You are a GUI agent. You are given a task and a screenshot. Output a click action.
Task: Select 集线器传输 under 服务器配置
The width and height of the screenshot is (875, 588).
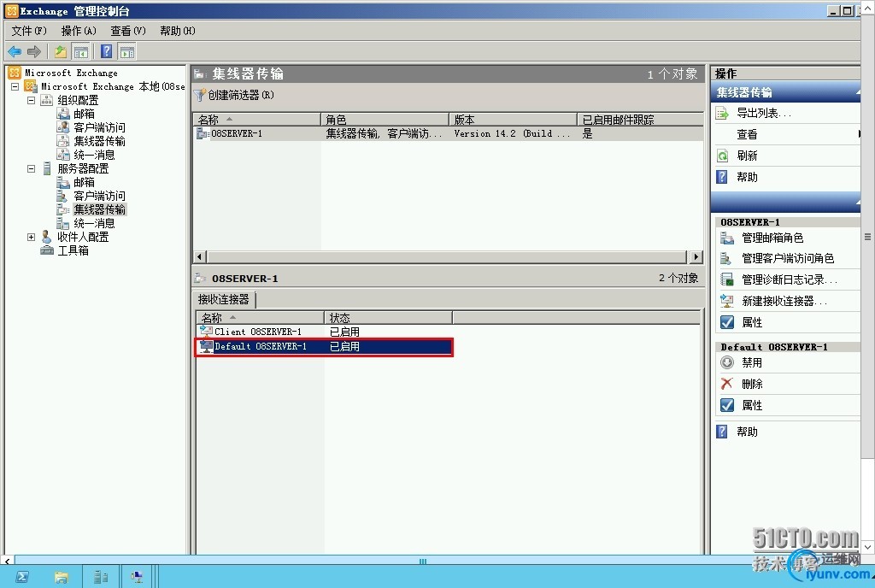point(99,209)
